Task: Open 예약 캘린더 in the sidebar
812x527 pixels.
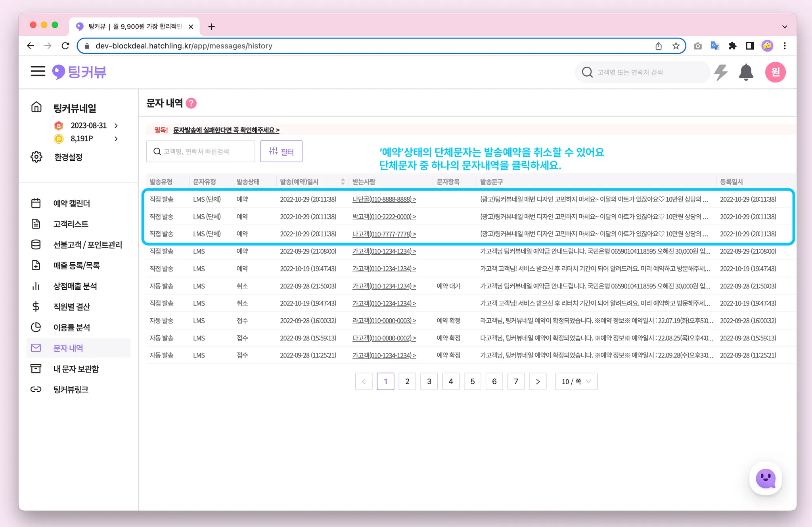Action: point(71,203)
